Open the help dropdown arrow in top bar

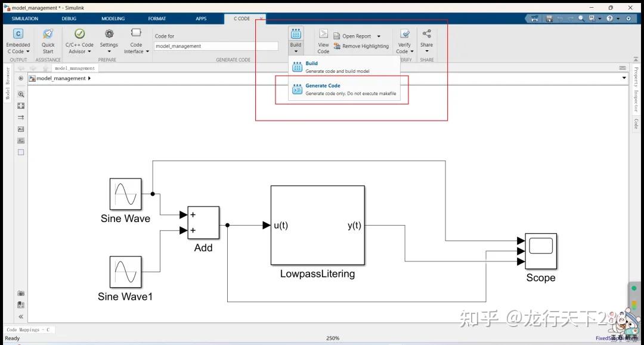(x=617, y=19)
